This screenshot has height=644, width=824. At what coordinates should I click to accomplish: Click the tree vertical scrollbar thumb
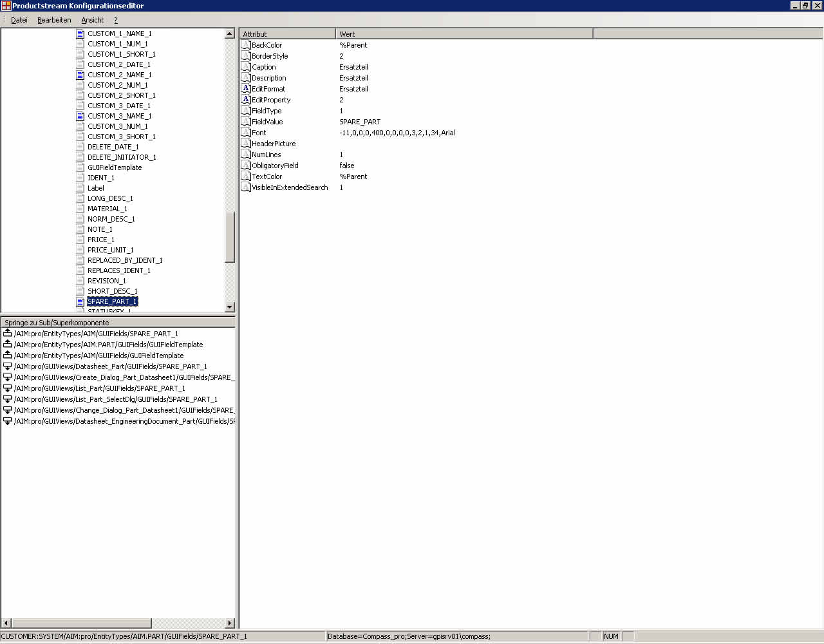coord(230,236)
